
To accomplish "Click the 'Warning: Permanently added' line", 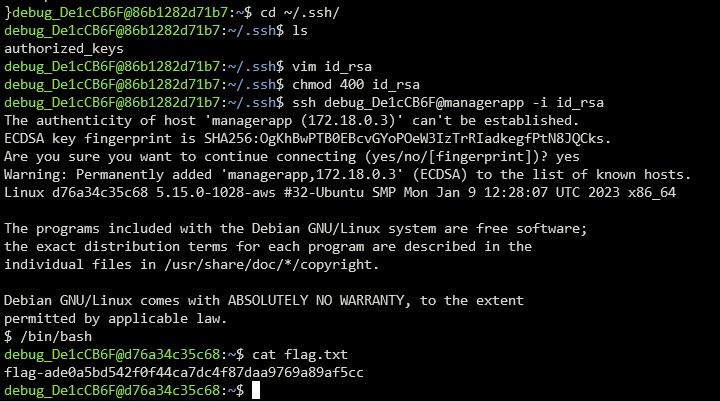I will click(x=348, y=175).
